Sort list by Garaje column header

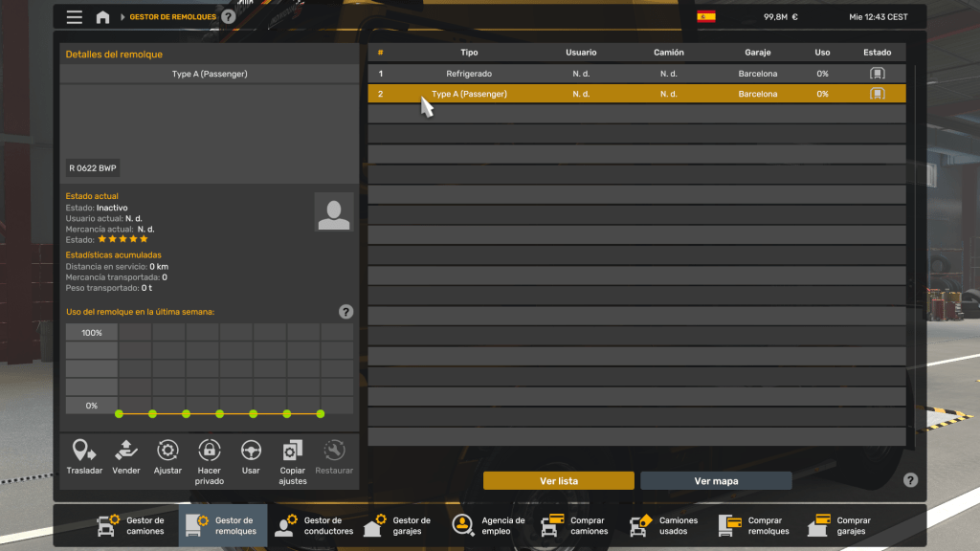coord(757,53)
